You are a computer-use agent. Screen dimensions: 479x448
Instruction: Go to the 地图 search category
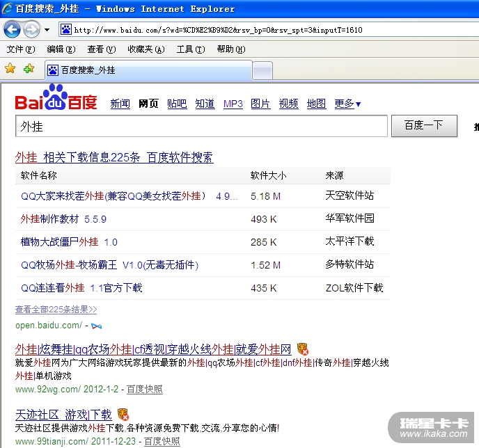click(x=316, y=104)
